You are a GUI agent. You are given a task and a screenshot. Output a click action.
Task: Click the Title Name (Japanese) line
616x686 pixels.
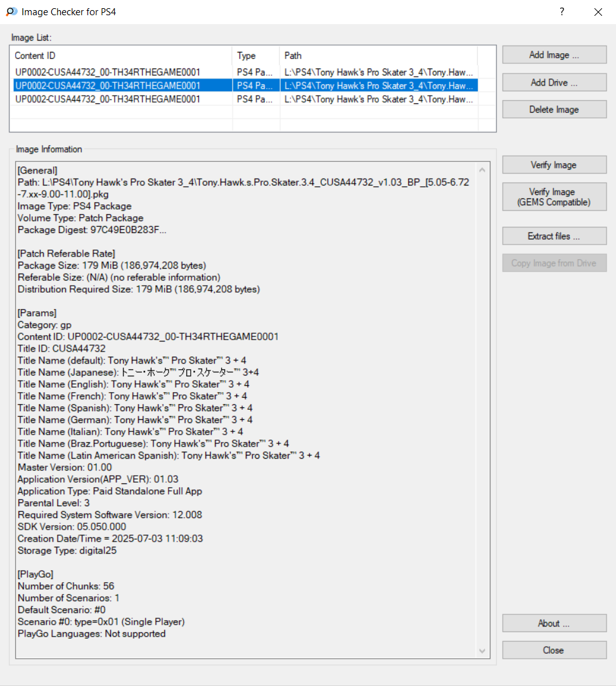coord(138,372)
